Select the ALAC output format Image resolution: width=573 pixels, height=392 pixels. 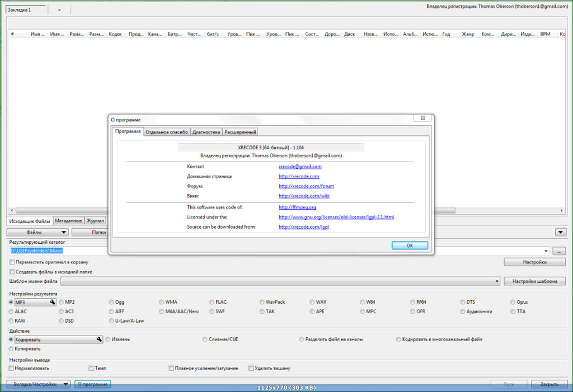click(18, 311)
